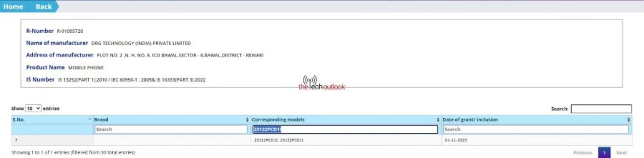Go to the Home page
The width and height of the screenshot is (644, 158).
[13, 7]
